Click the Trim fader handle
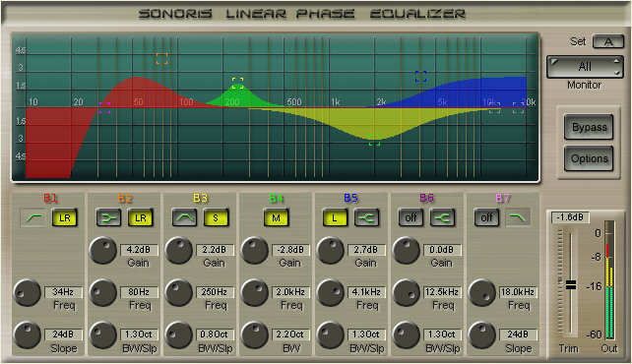 [571, 285]
